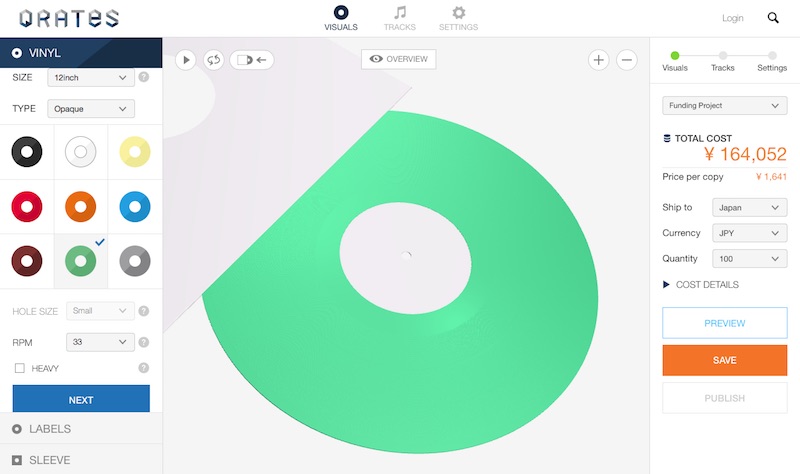Open the RPM dropdown showing 33
This screenshot has height=474, width=800.
coord(100,342)
